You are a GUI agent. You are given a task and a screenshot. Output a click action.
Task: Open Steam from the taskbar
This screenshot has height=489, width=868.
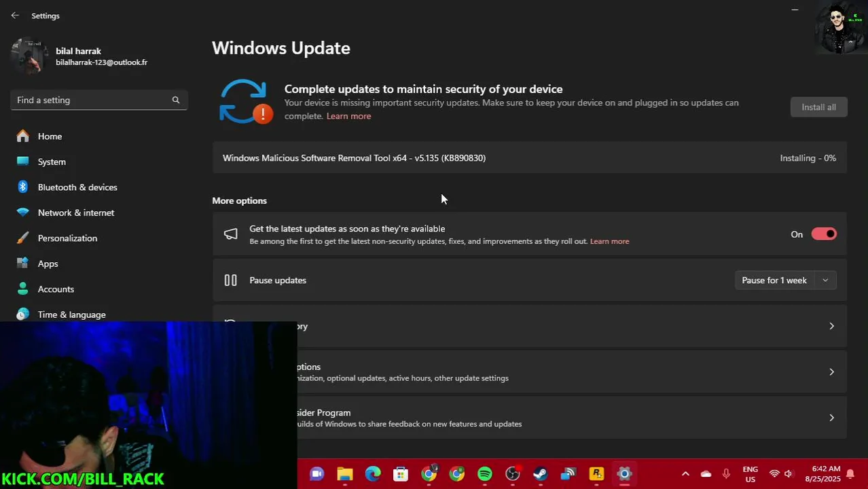(x=541, y=474)
